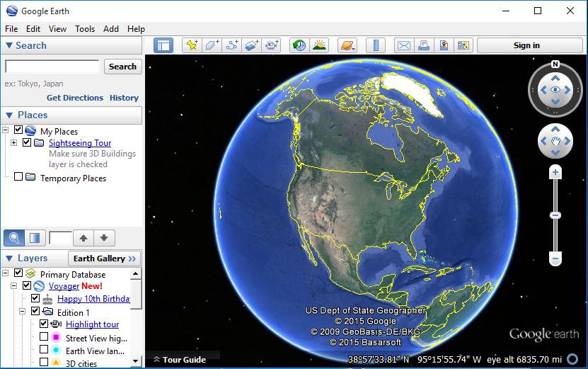Show sunlight across the landscape icon

point(320,45)
